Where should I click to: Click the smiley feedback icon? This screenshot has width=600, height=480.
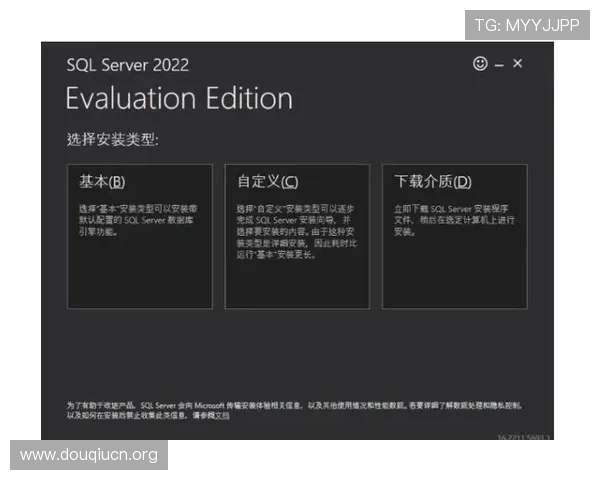[480, 64]
